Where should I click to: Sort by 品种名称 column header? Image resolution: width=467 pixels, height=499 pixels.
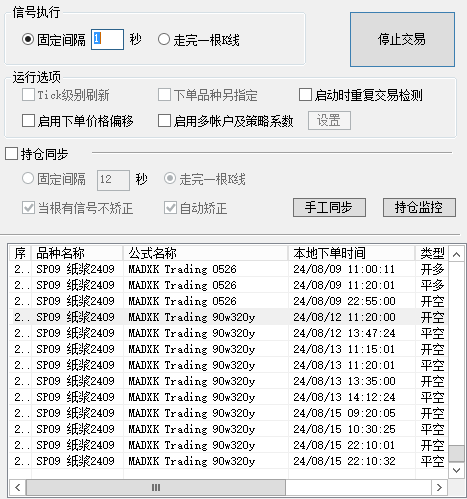pos(77,253)
